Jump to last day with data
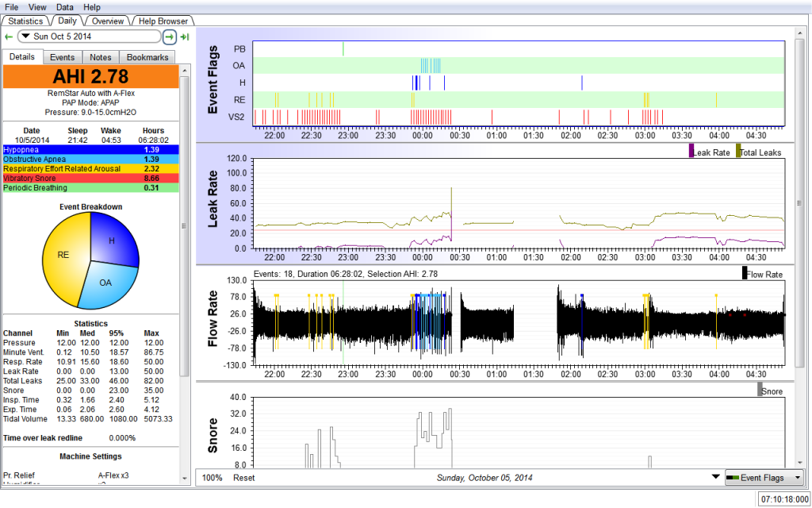This screenshot has height=508, width=812. 185,37
